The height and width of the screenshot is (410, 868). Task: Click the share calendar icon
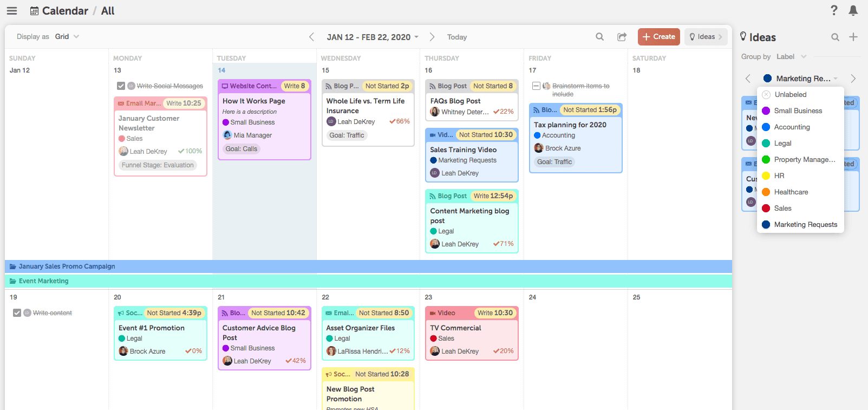tap(622, 37)
